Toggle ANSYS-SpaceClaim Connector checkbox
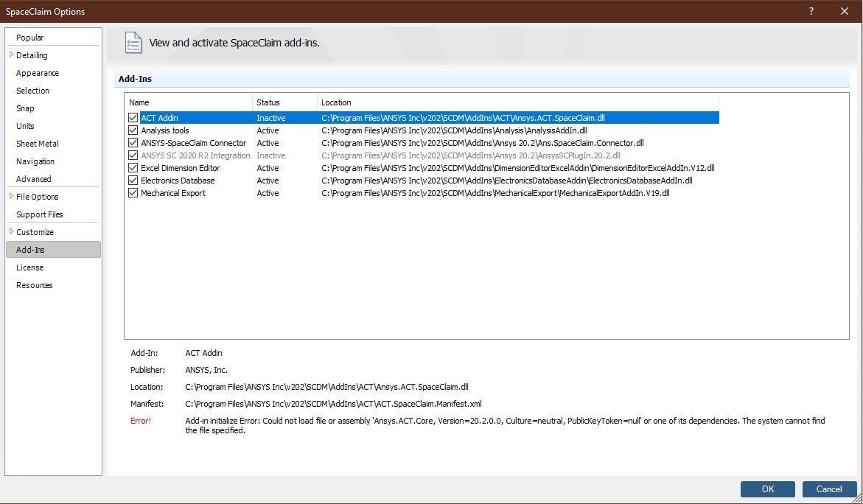 (x=133, y=143)
